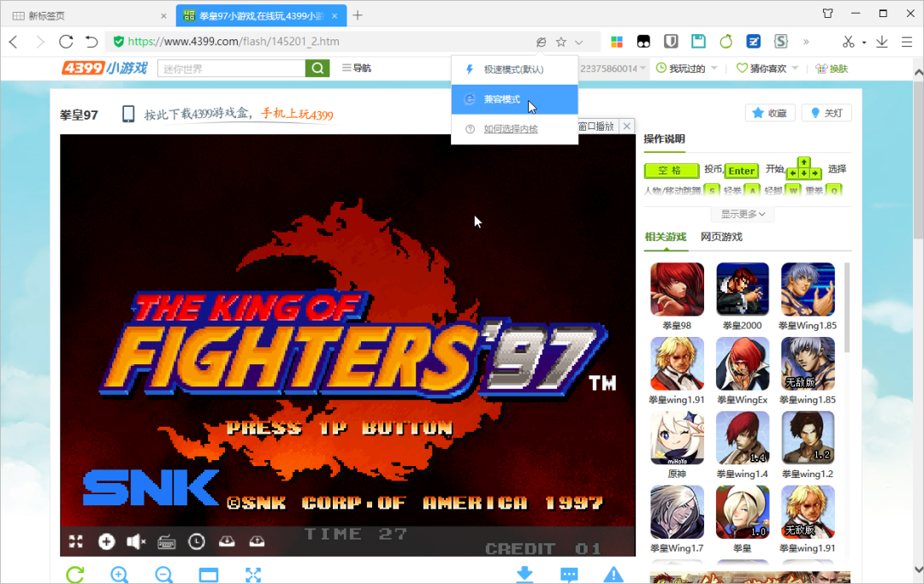Viewport: 924px width, 584px height.
Task: Switch to the 网页游戏 tab
Action: (721, 237)
